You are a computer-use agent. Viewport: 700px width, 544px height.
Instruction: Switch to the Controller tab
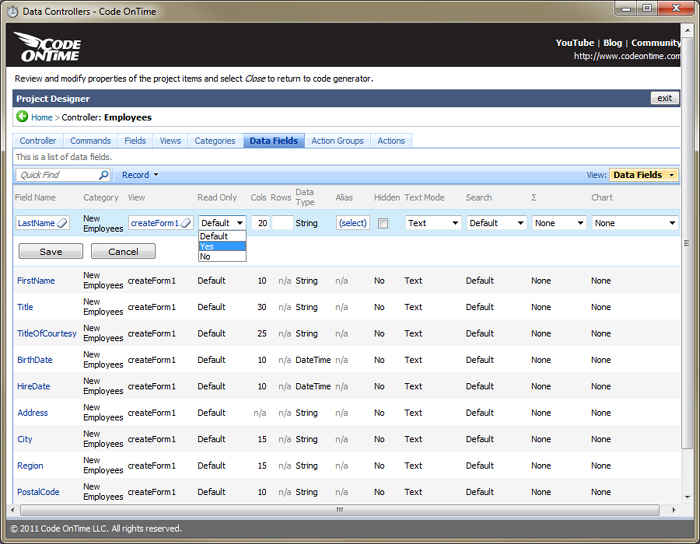click(x=38, y=141)
